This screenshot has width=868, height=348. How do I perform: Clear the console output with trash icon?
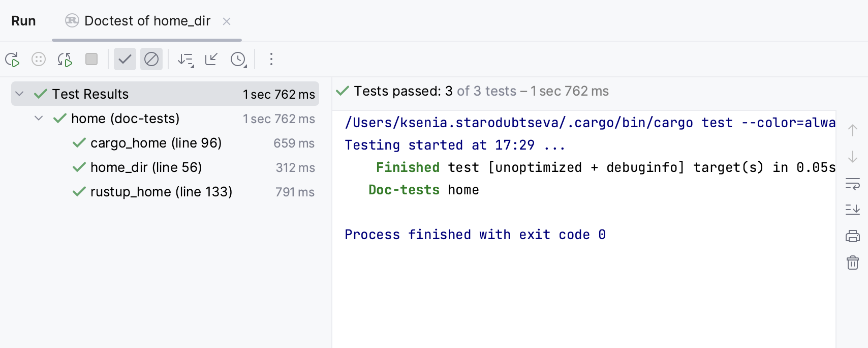[853, 263]
